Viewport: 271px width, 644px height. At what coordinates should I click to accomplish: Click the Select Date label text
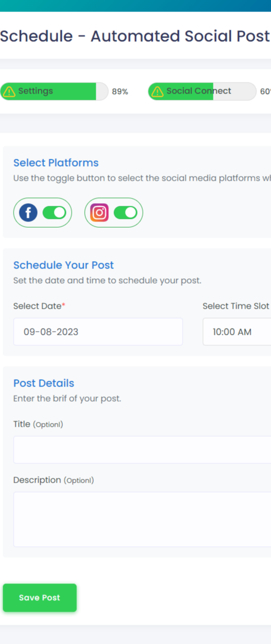(37, 306)
